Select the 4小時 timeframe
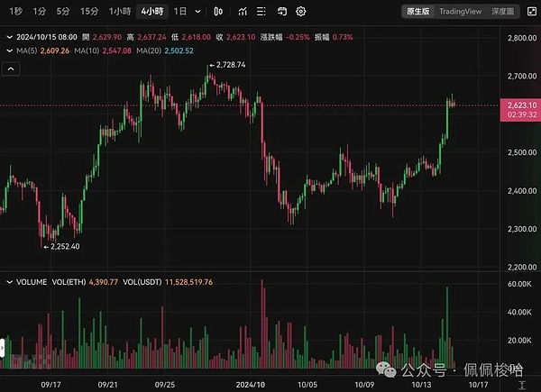This screenshot has width=541, height=392. click(152, 12)
